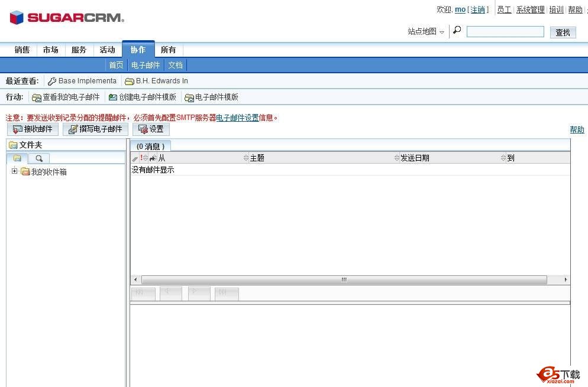Sort messages by 主题 column

click(x=257, y=158)
